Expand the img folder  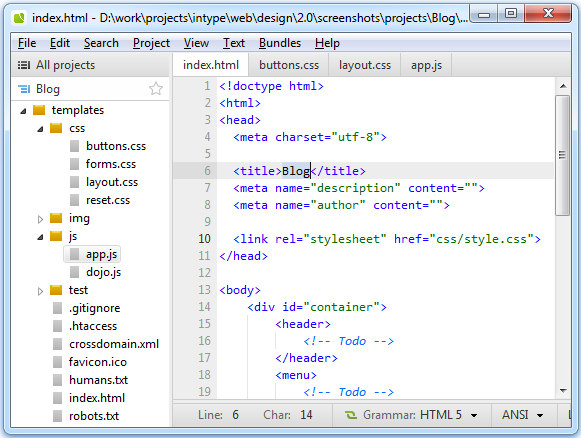pos(40,219)
